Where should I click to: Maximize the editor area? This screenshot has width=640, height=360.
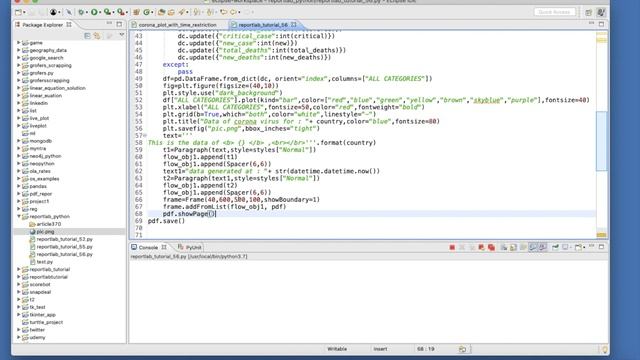[601, 24]
